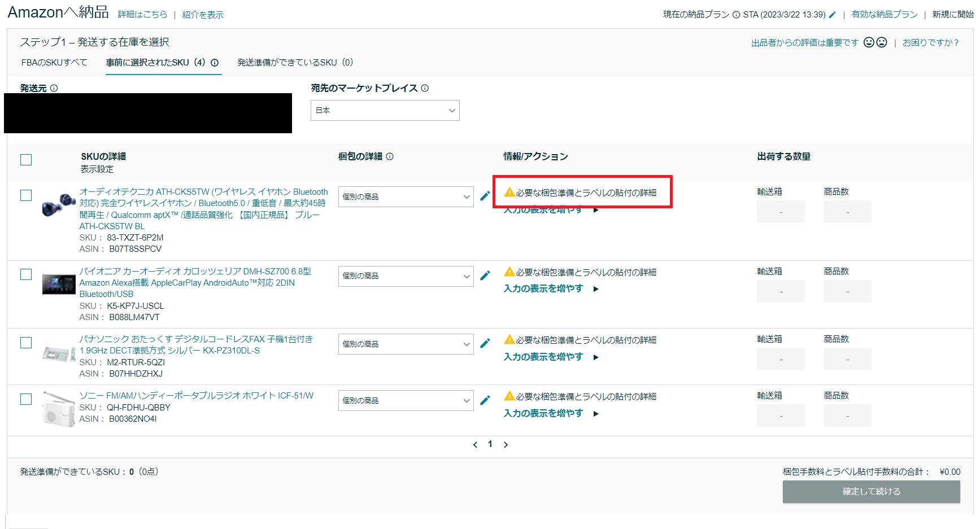
Task: Click the warning icon in DMH-SZ700 row
Action: [x=509, y=272]
